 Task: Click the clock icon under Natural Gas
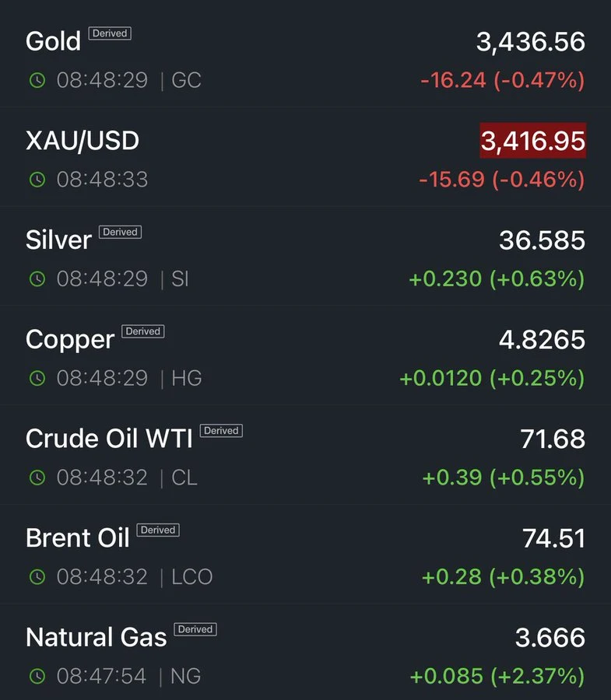point(37,676)
